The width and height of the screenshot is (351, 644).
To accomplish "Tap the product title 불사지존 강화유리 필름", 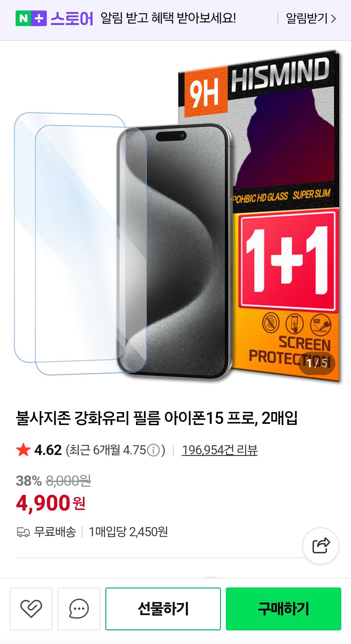I will coord(157,418).
